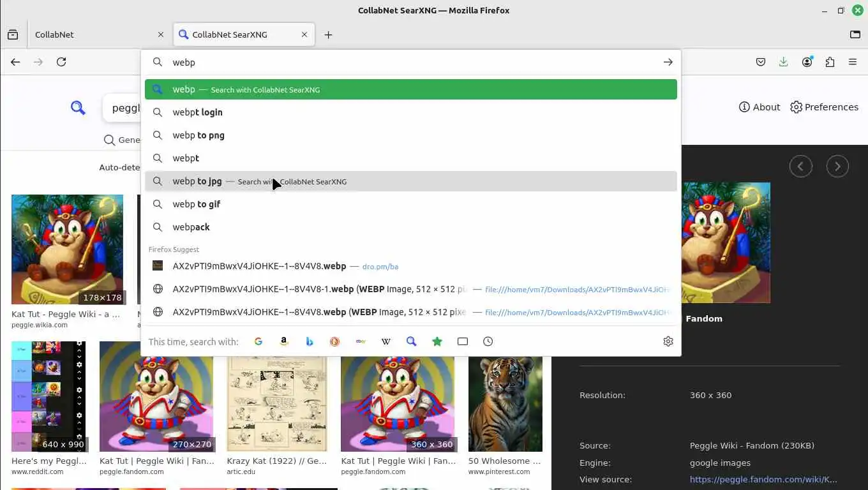Search this time with Wikipedia
This screenshot has height=490, width=868.
386,341
